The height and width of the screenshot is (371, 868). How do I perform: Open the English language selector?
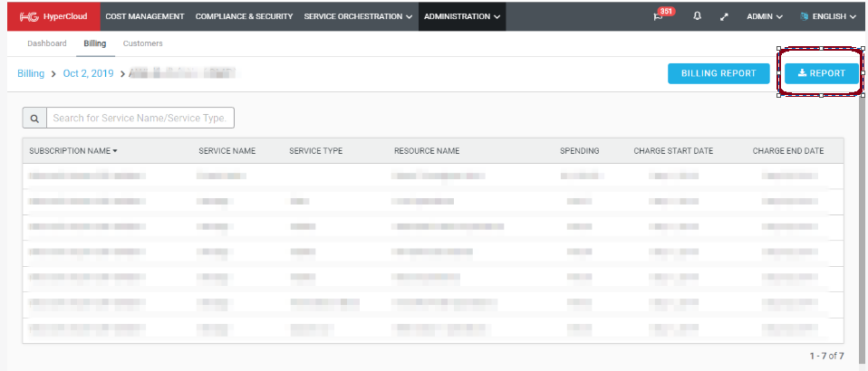(828, 16)
